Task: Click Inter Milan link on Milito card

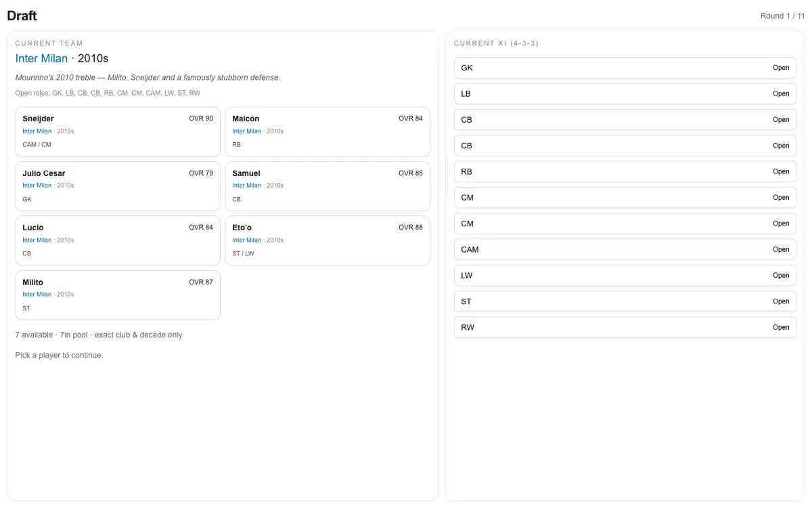Action: coord(37,295)
